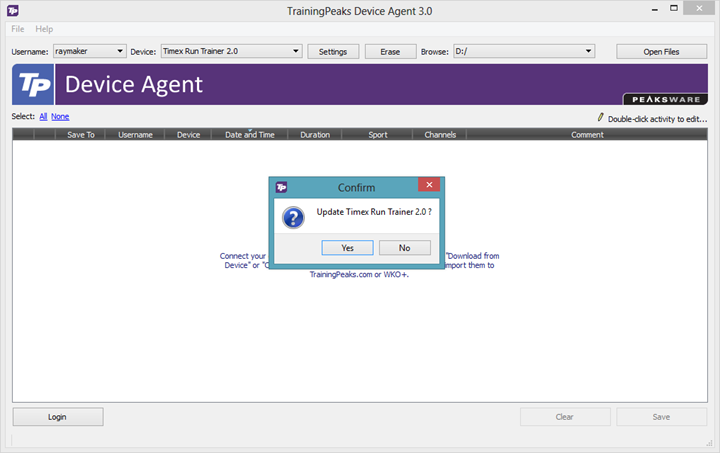
Task: Select All activities link
Action: click(43, 117)
